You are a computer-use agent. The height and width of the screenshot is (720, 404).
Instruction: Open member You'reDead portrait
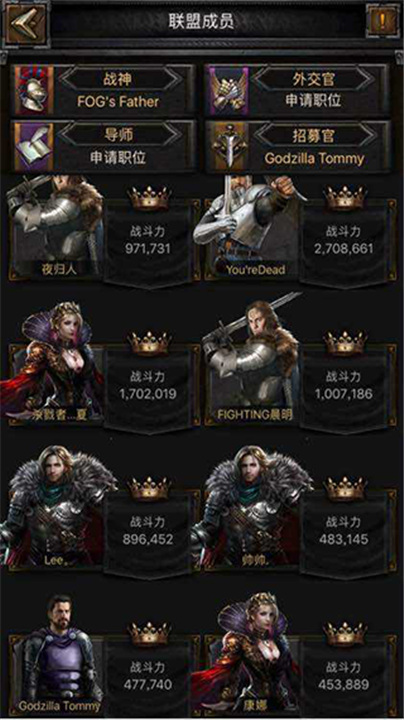(x=250, y=227)
